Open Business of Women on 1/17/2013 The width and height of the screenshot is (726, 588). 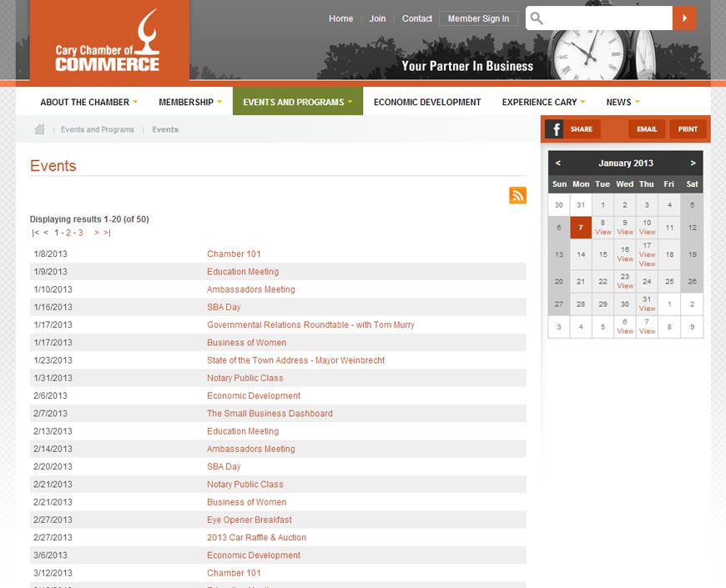(x=247, y=343)
